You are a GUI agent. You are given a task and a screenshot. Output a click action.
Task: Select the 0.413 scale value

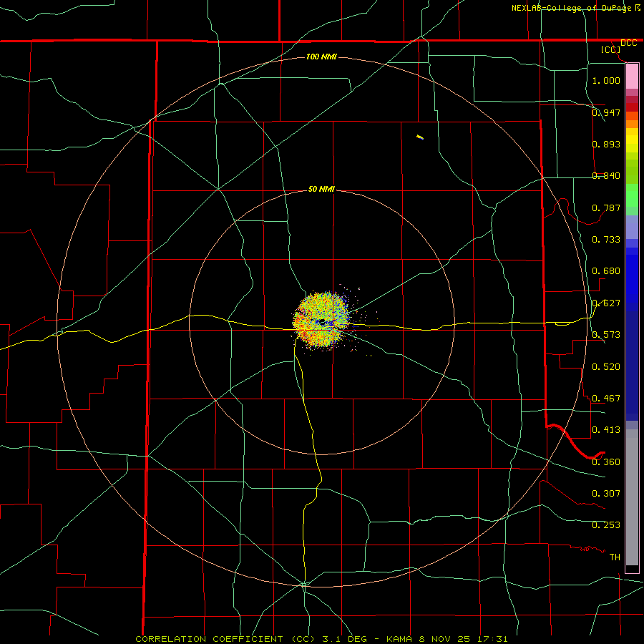(606, 430)
